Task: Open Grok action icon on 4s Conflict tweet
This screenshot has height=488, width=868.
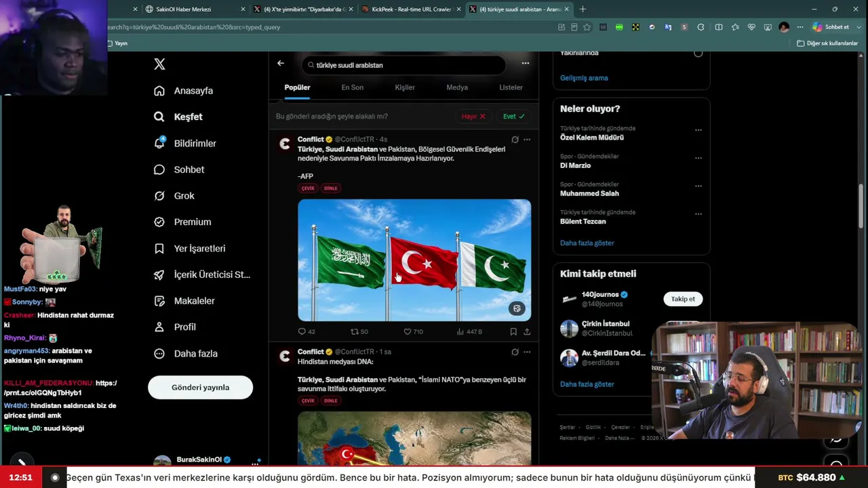Action: (x=515, y=140)
